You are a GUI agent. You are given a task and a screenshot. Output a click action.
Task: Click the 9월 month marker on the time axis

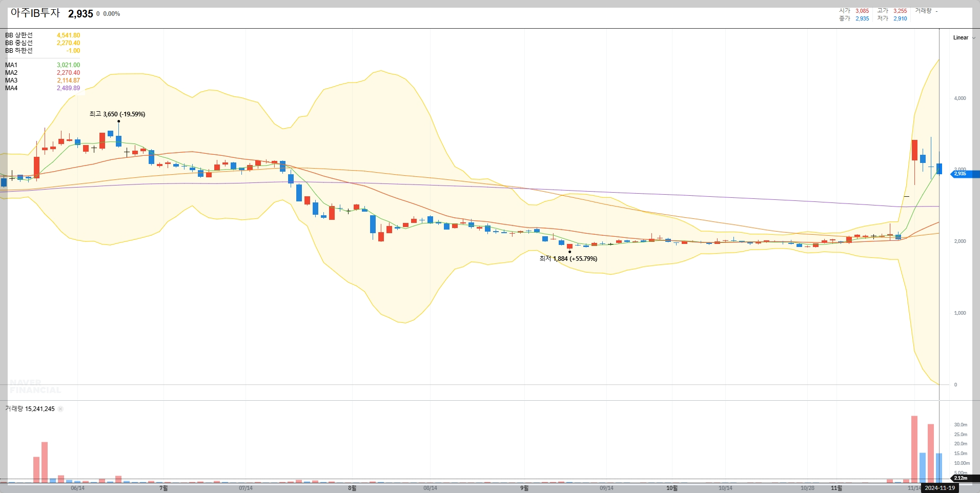[x=524, y=488]
